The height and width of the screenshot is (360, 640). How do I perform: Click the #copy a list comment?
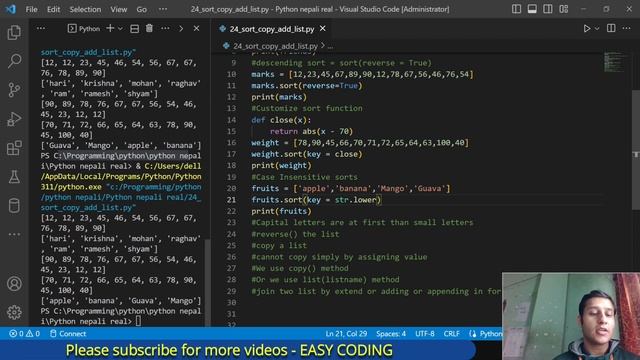point(279,245)
